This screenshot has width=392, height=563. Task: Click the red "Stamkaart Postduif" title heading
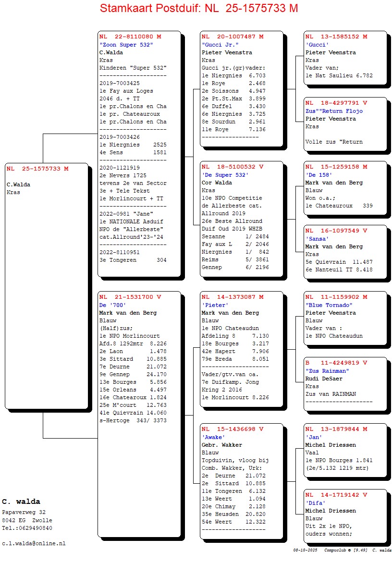tap(198, 8)
